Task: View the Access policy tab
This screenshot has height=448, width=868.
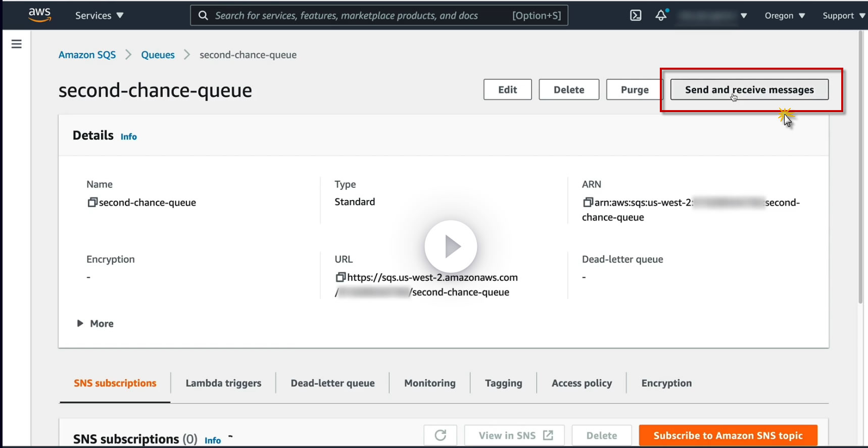Action: [x=582, y=383]
